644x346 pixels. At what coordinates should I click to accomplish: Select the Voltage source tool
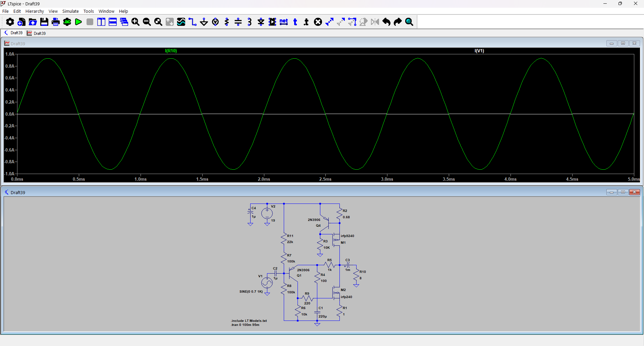click(215, 22)
